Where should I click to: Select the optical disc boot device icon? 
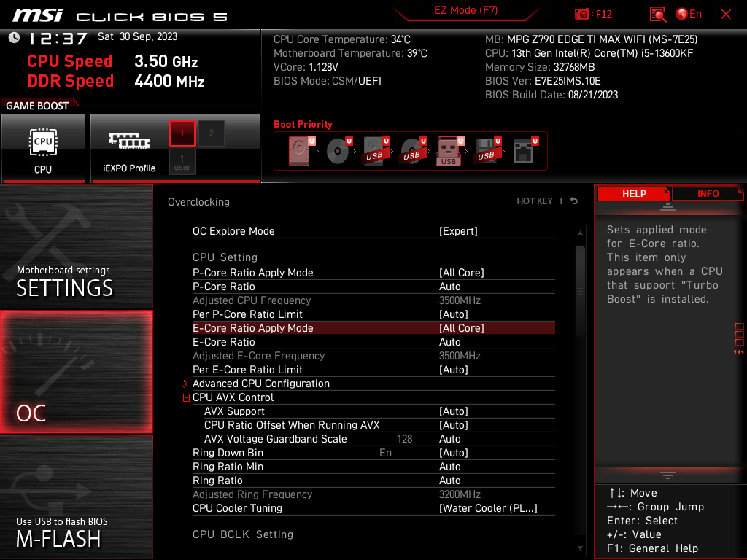[338, 151]
